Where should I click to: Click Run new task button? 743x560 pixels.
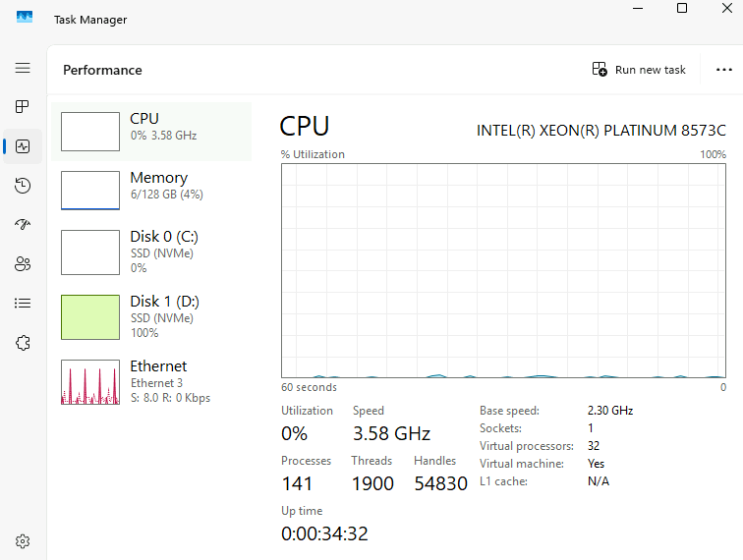tap(639, 70)
